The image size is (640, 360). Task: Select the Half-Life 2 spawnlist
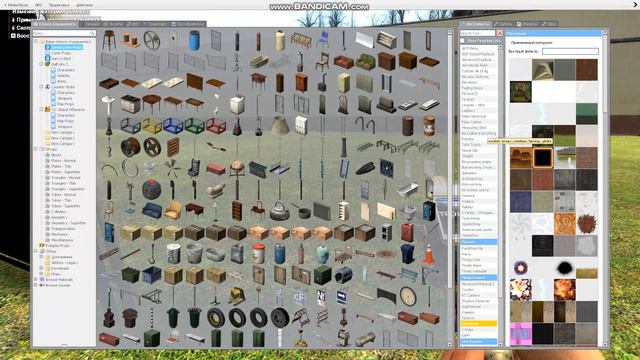coord(60,64)
